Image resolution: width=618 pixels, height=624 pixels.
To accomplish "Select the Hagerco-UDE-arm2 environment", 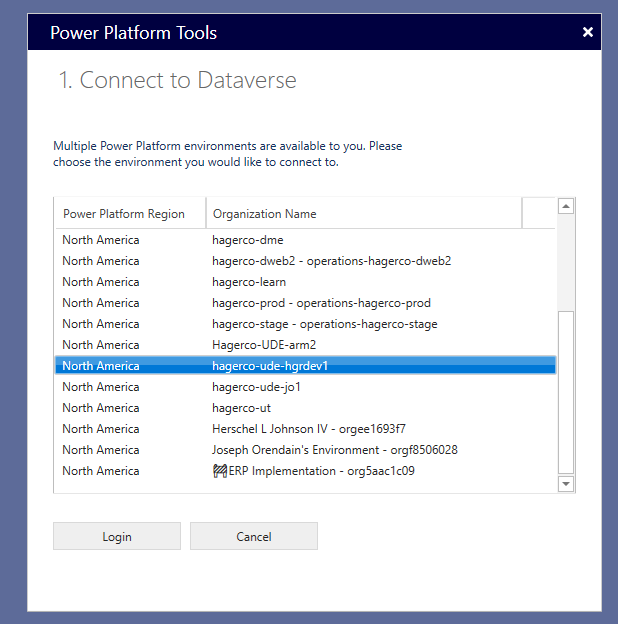I will (x=305, y=345).
